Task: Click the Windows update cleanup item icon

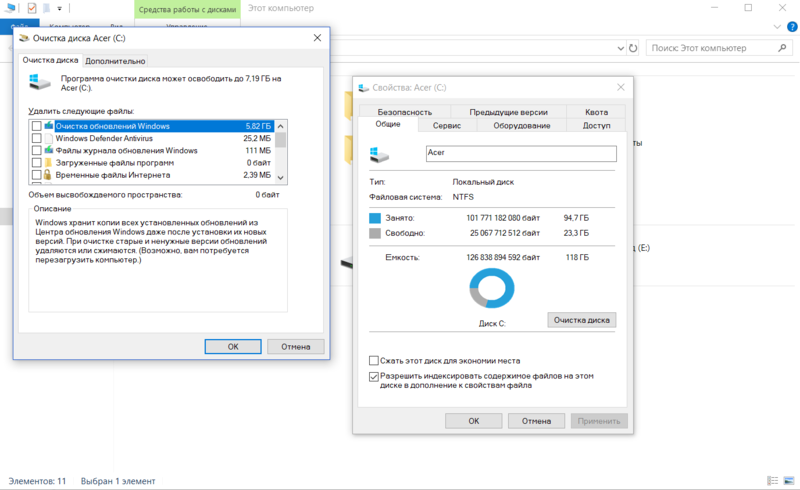Action: (48, 126)
